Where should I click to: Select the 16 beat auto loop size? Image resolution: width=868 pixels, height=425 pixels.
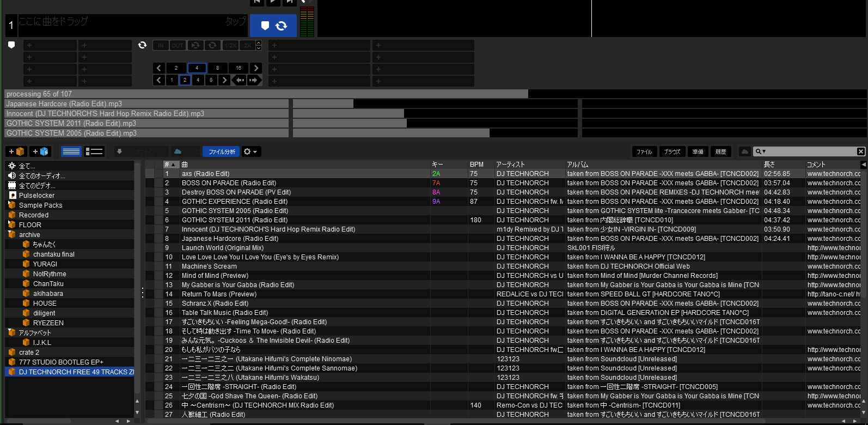pos(239,68)
